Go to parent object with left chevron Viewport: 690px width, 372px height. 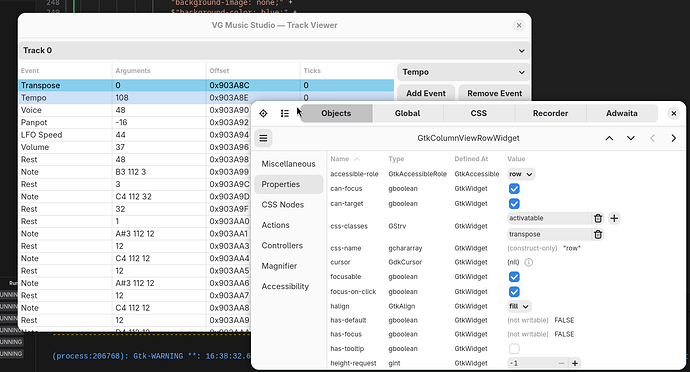[652, 138]
